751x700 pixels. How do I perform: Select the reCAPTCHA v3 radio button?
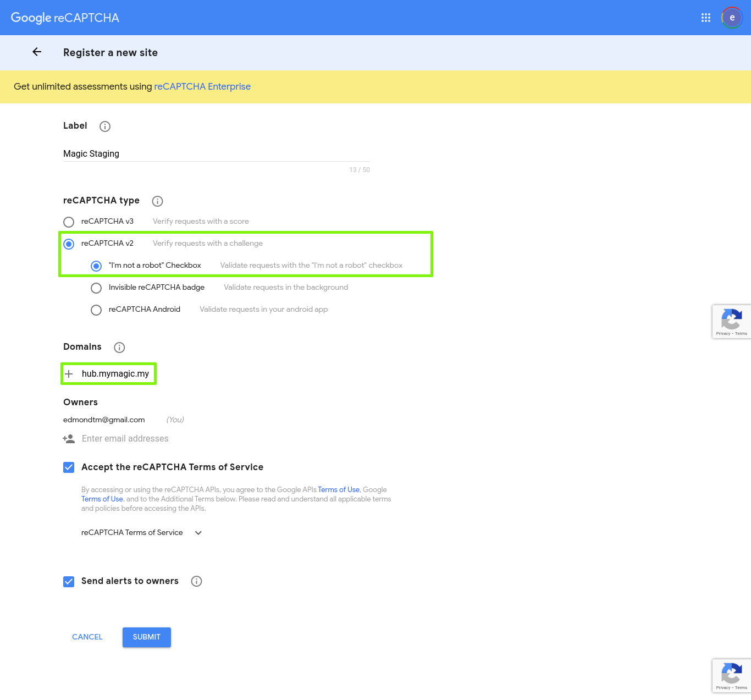coord(69,222)
